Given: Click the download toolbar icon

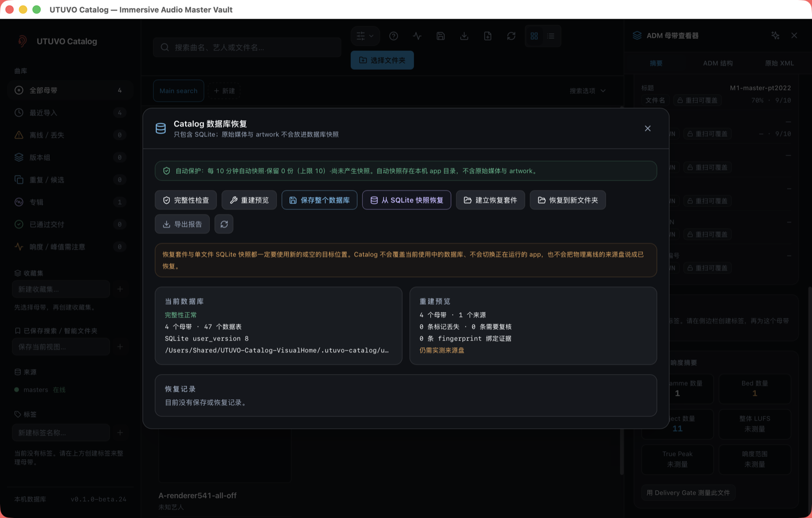Looking at the screenshot, I should [x=464, y=36].
